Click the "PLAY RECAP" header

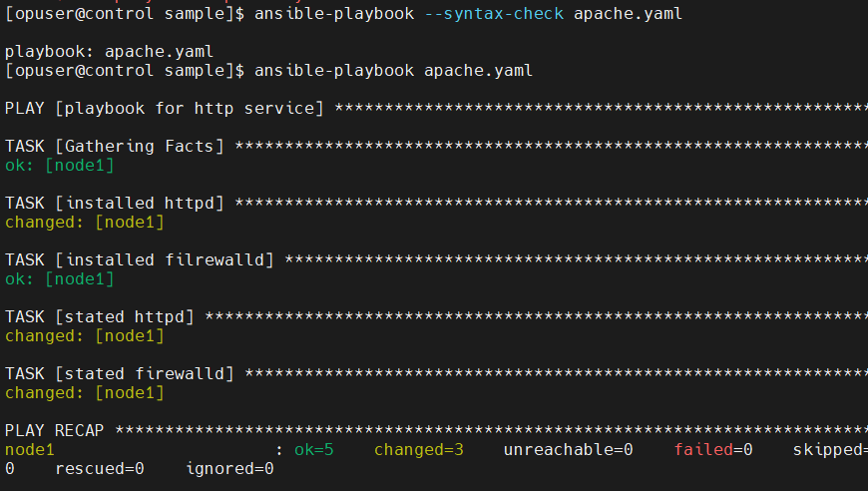(54, 431)
